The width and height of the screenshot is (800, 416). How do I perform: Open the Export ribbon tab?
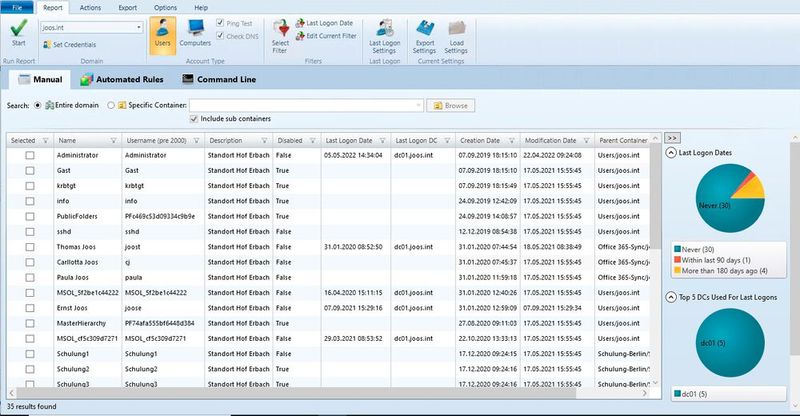[126, 7]
